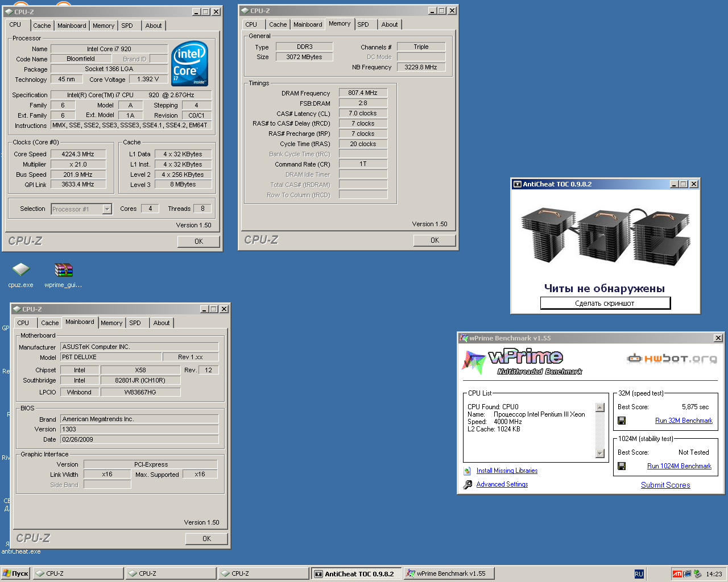Click the safely remove hardware tray icon
Image resolution: width=728 pixels, height=582 pixels.
(697, 574)
